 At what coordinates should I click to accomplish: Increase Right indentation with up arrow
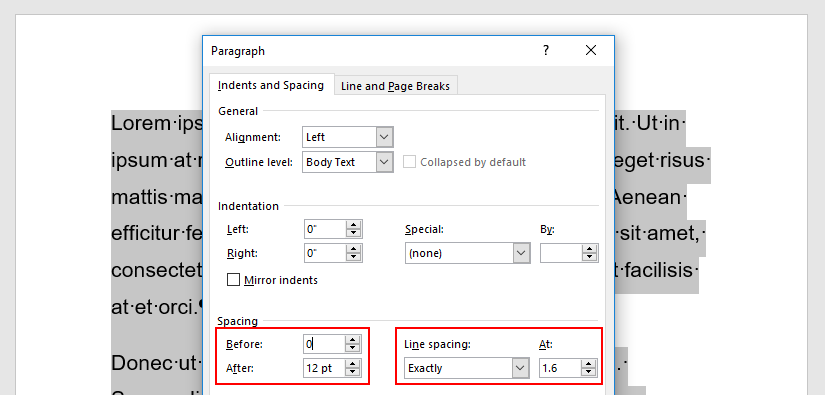354,249
